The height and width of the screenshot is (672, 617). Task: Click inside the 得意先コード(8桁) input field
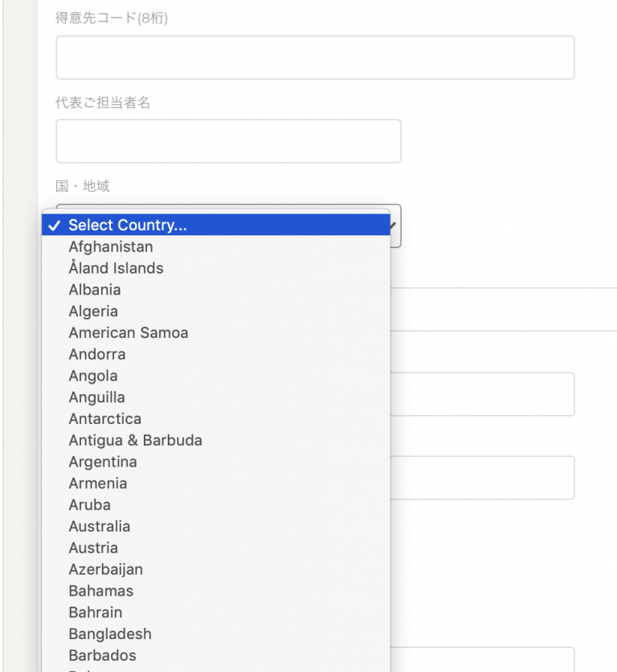(x=315, y=57)
